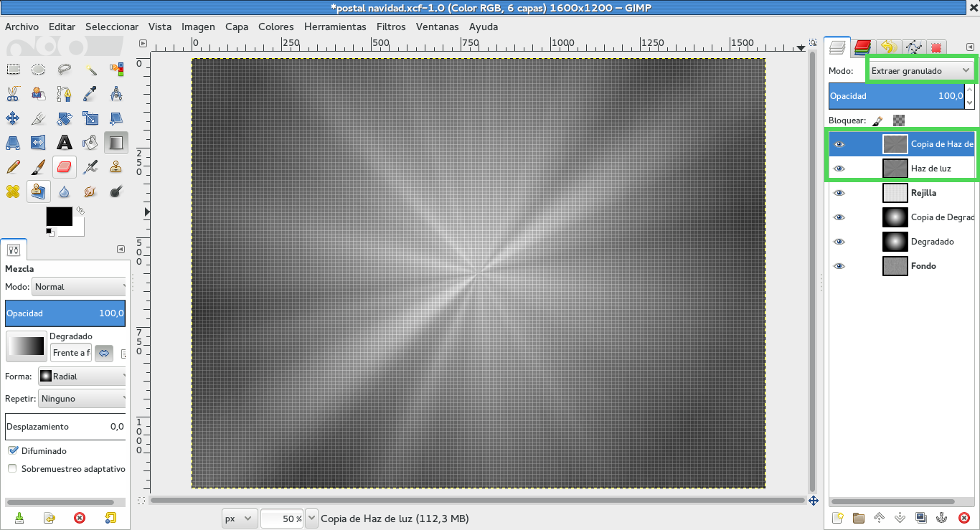Select the Color Picker tool
The height and width of the screenshot is (530, 980).
pyautogui.click(x=90, y=93)
